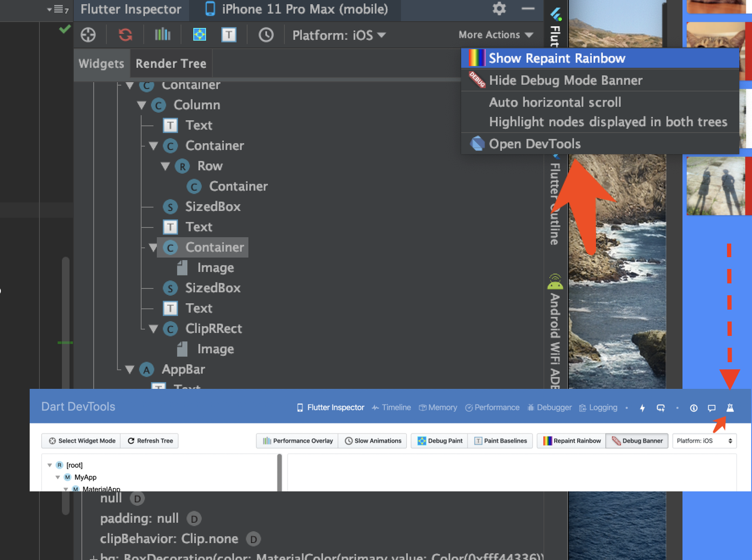
Task: Enable Debug Paint icon in inspector toolbar
Action: (199, 35)
